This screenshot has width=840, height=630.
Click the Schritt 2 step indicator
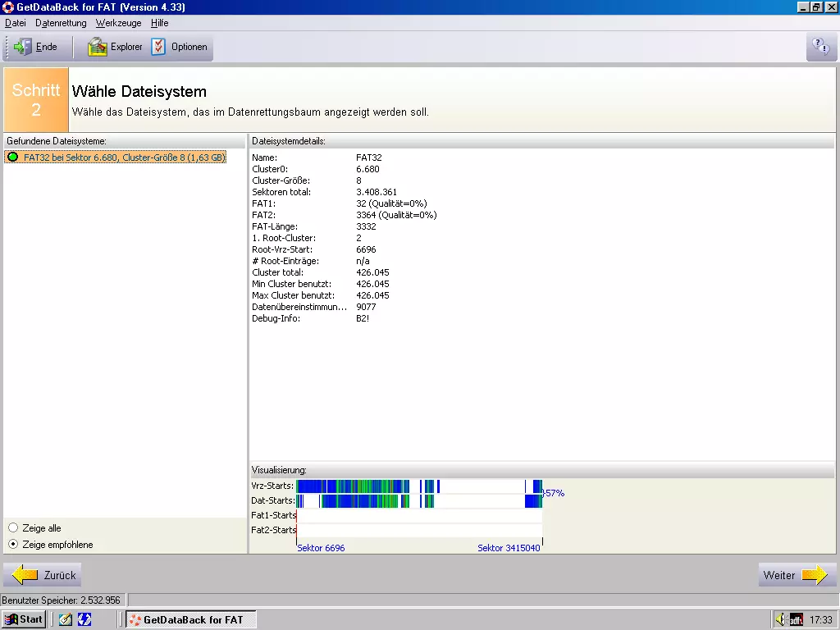point(36,99)
